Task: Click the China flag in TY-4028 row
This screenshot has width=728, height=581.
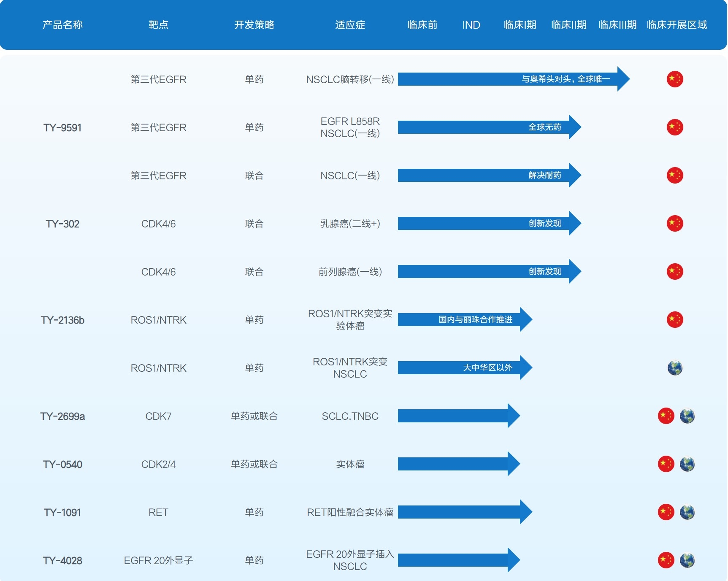Action: (666, 560)
